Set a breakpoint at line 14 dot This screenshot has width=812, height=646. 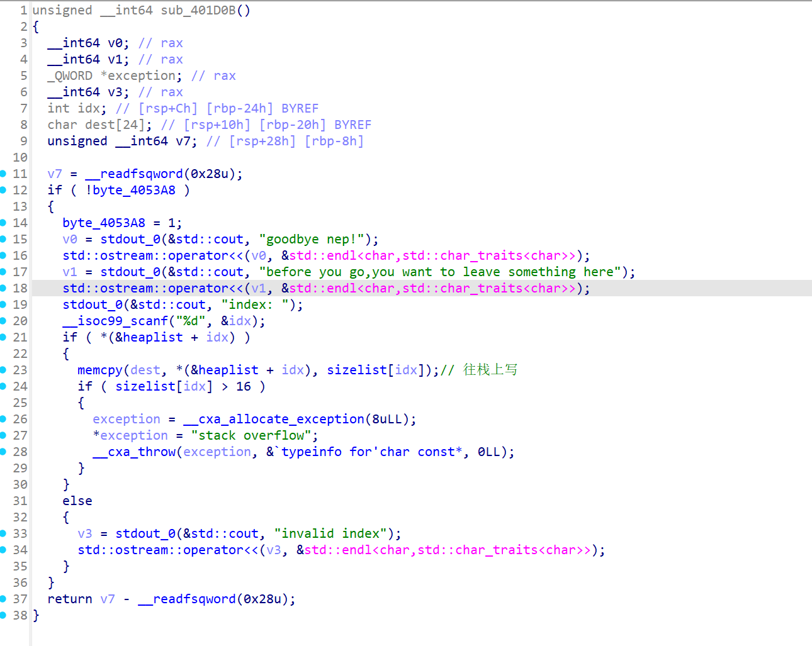[x=3, y=222]
